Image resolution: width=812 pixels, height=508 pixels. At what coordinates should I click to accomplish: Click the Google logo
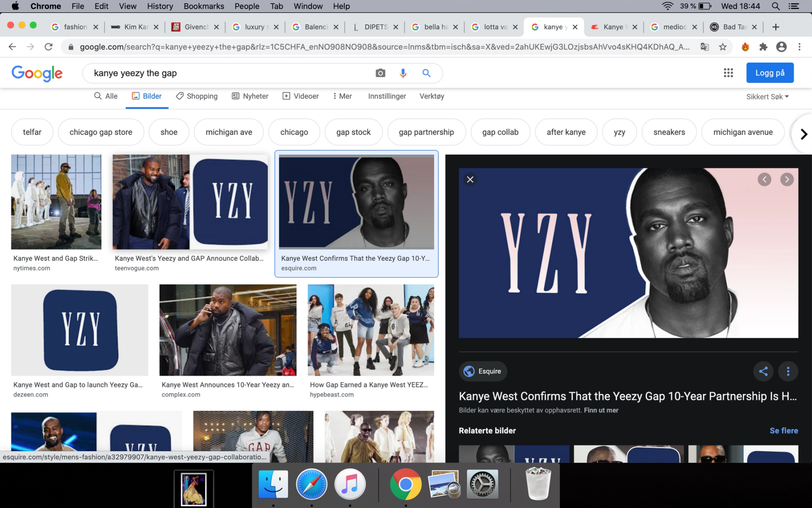coord(37,73)
